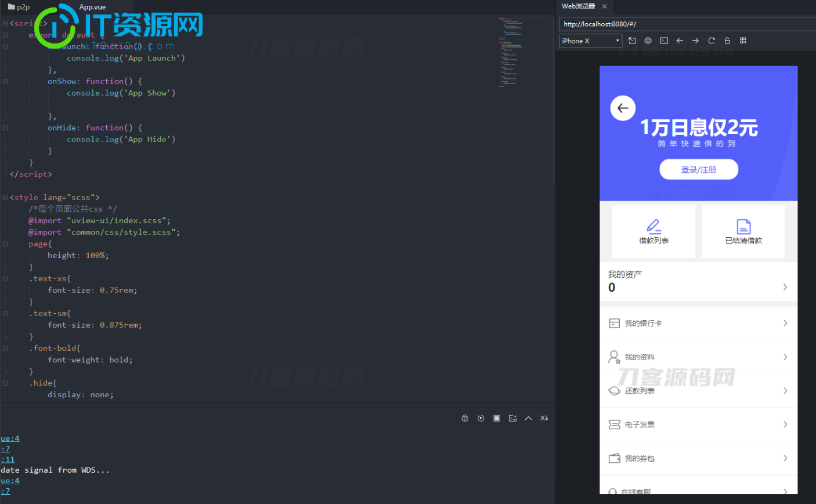Click the "uview-ui/index.scss" import string
Screen dimensions: 816x504
point(118,220)
